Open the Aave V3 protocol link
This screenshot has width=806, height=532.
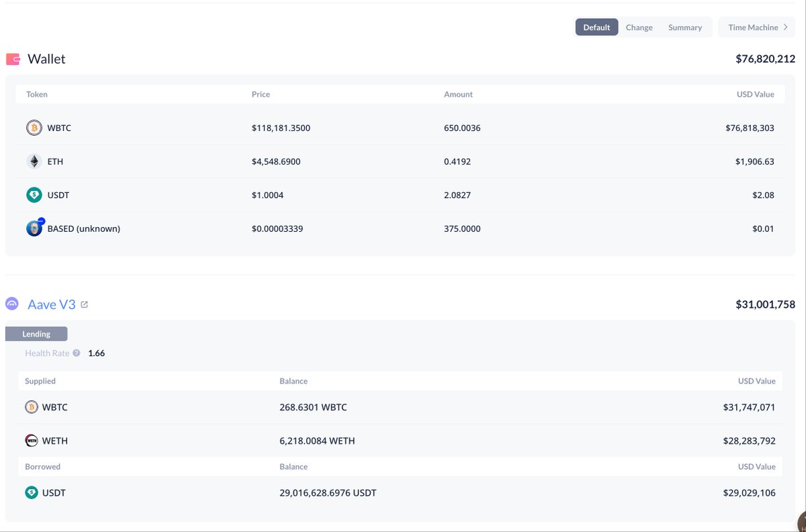tap(52, 304)
